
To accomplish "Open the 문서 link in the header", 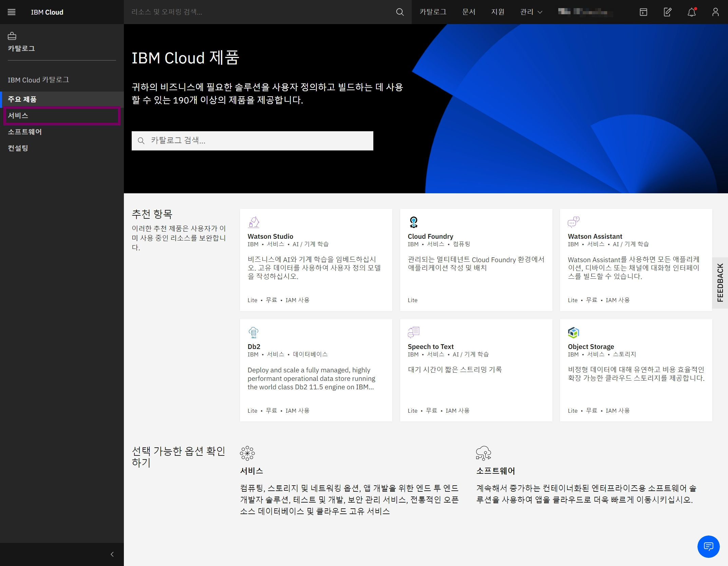I will pos(469,12).
